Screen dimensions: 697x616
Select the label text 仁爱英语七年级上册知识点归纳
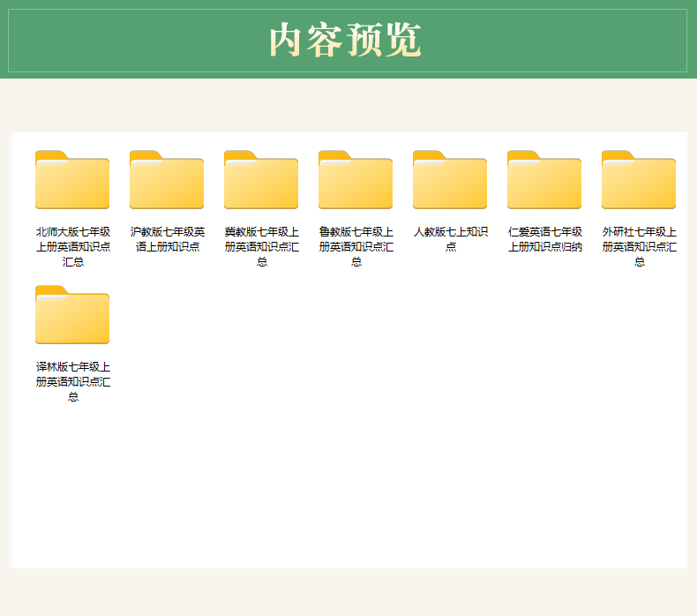(x=545, y=239)
